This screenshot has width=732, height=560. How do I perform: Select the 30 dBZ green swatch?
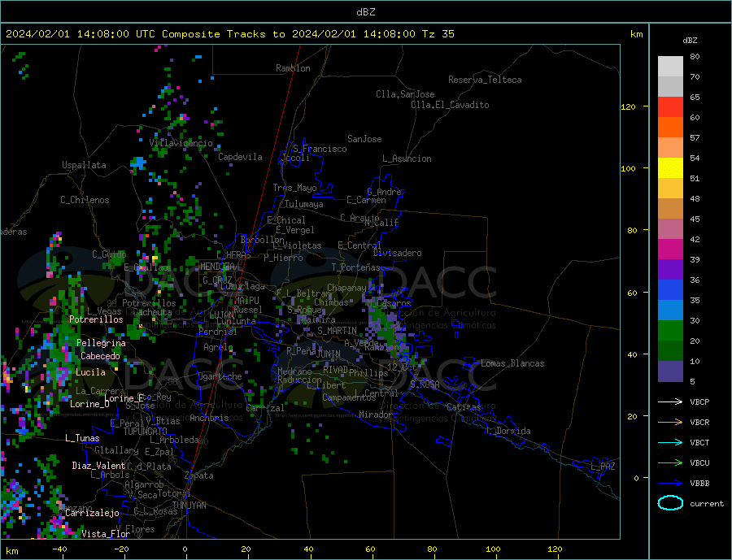[x=670, y=331]
